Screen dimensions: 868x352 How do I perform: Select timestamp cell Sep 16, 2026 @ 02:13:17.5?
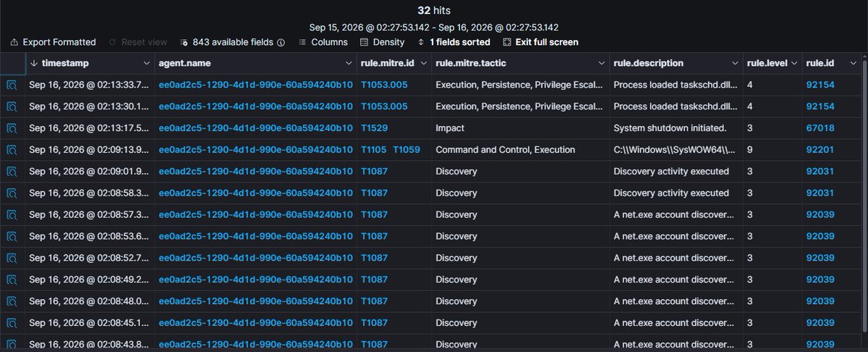click(x=90, y=128)
